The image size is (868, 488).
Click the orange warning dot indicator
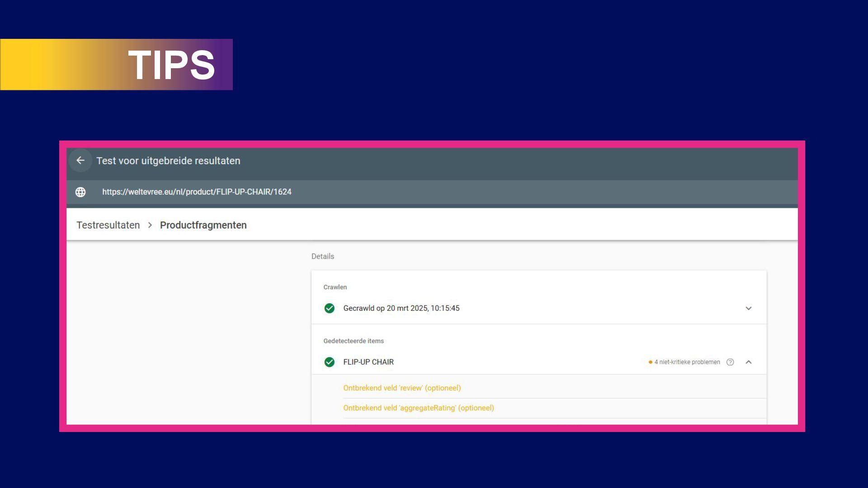(650, 362)
